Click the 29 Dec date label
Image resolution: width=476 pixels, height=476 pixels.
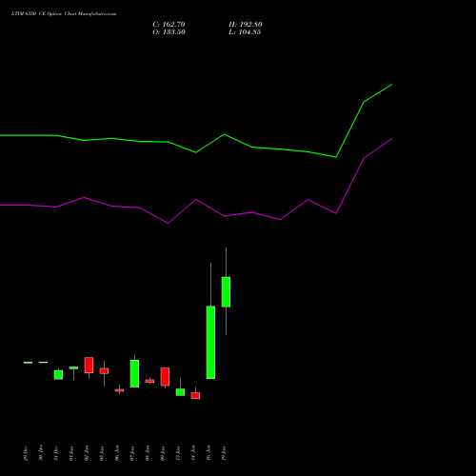pos(26,453)
